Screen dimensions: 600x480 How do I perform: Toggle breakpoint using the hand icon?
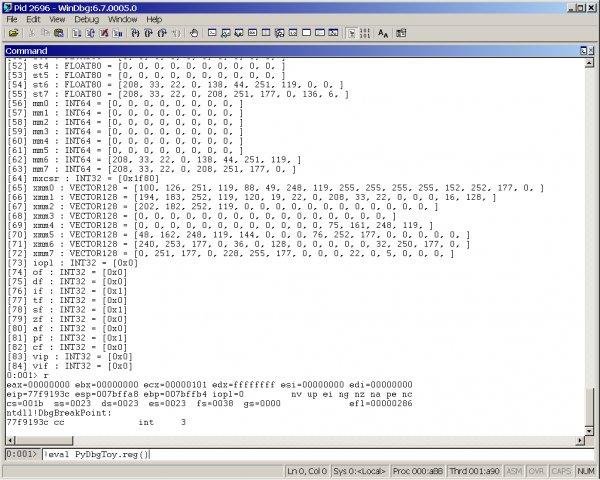tap(194, 33)
